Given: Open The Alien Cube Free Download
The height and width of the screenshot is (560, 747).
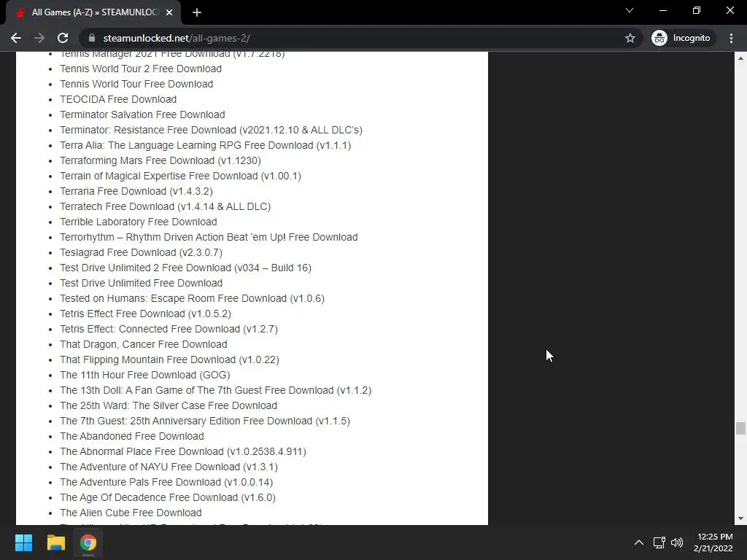Looking at the screenshot, I should (131, 513).
